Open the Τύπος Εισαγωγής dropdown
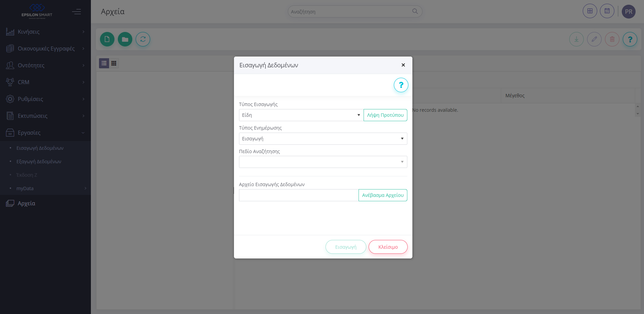Viewport: 644px width, 314px height. click(x=301, y=115)
